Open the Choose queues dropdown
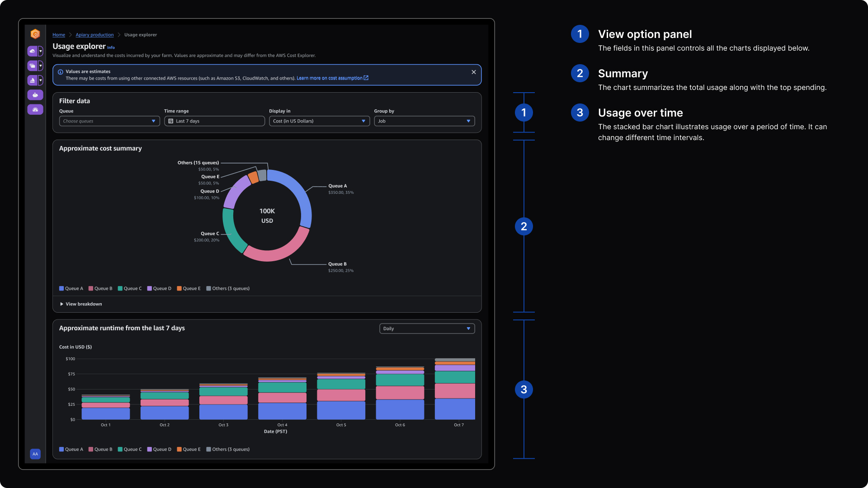This screenshot has height=488, width=868. 109,121
